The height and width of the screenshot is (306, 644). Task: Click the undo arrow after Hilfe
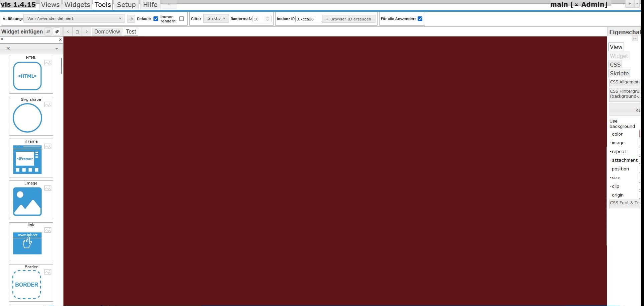[x=169, y=5]
